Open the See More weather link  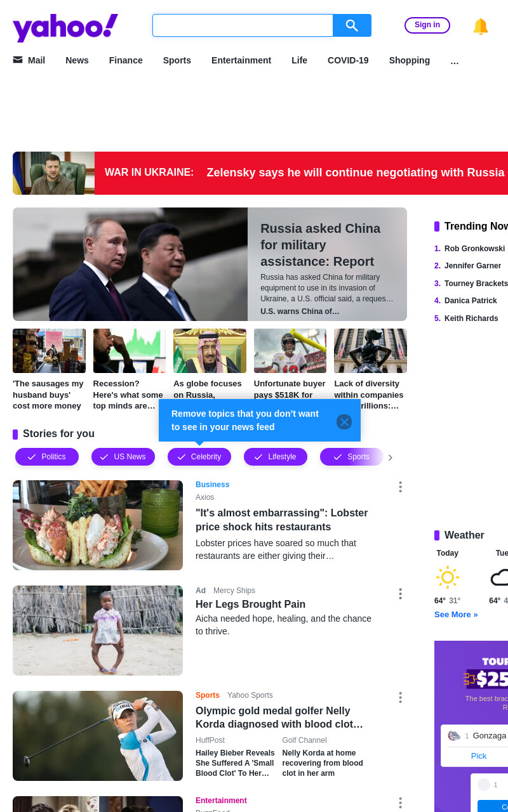coord(456,615)
